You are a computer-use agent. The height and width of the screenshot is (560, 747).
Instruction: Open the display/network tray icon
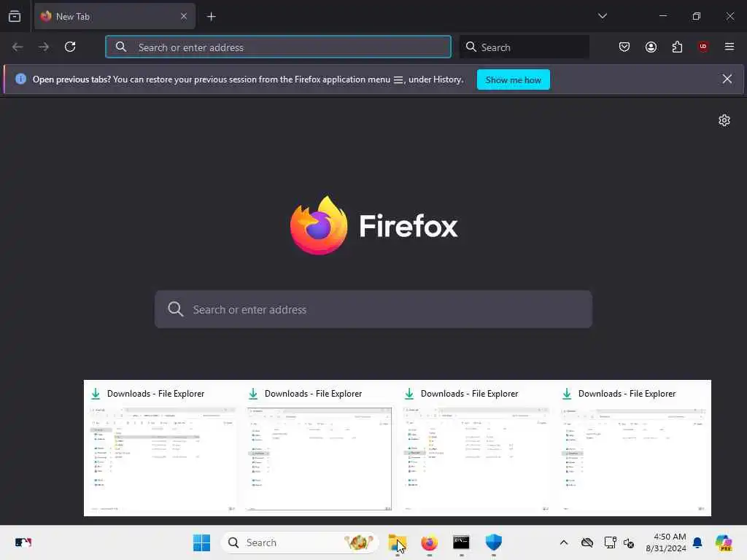610,542
